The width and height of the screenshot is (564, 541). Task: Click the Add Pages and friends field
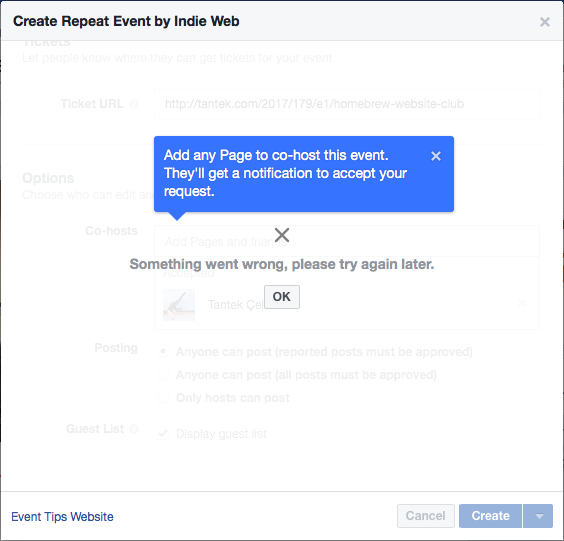[347, 241]
